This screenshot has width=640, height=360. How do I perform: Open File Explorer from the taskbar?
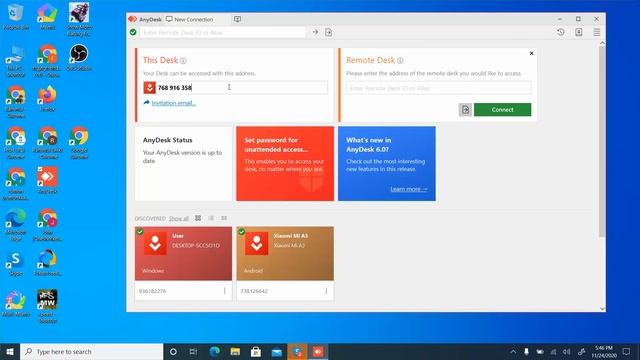[x=235, y=351]
